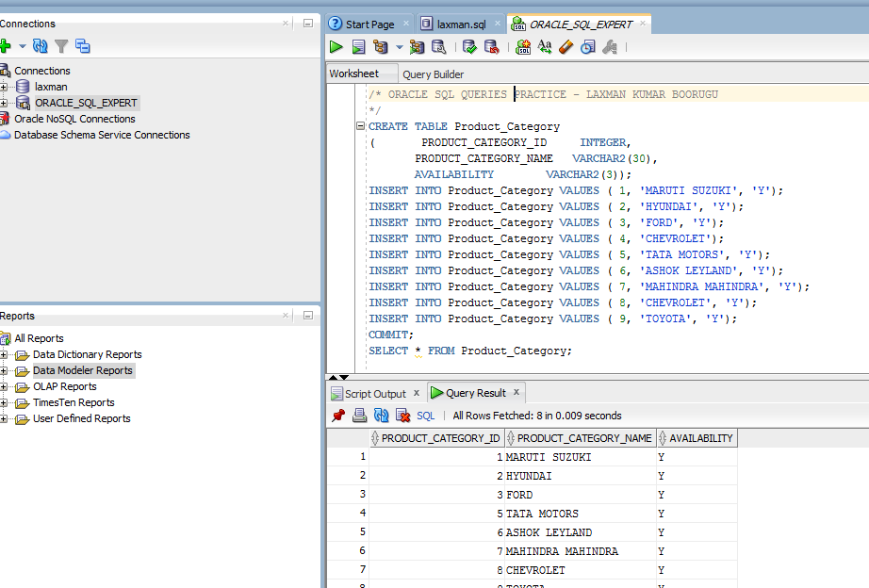The image size is (869, 588).
Task: Click the Rollback icon
Action: coord(493,46)
